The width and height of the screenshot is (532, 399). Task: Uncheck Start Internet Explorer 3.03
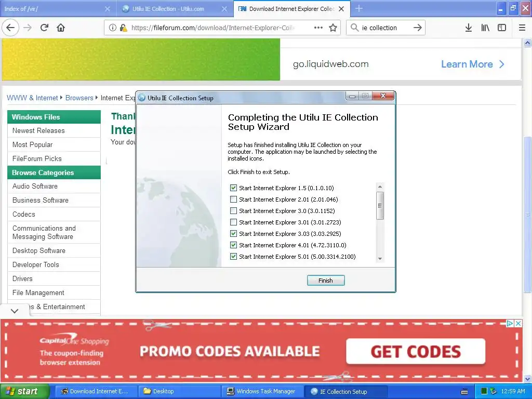click(233, 233)
